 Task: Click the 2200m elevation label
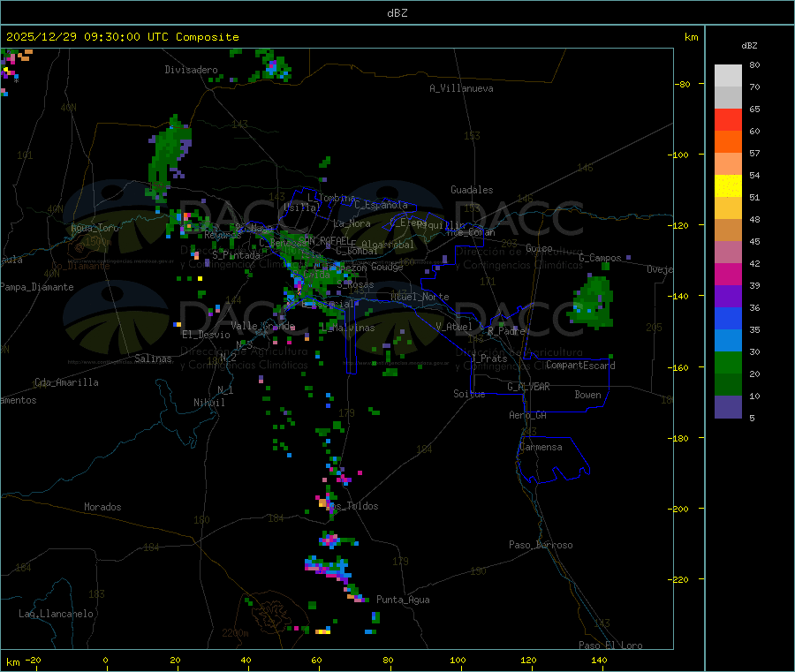(235, 633)
